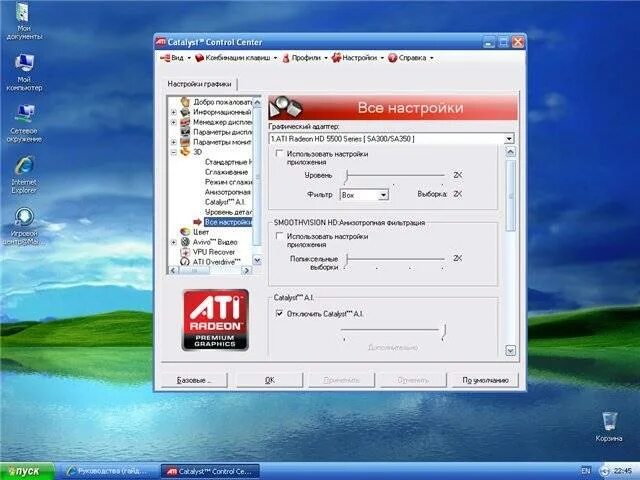Screen dimensions: 640x480
Task: Click the По умолчанию button
Action: (485, 380)
